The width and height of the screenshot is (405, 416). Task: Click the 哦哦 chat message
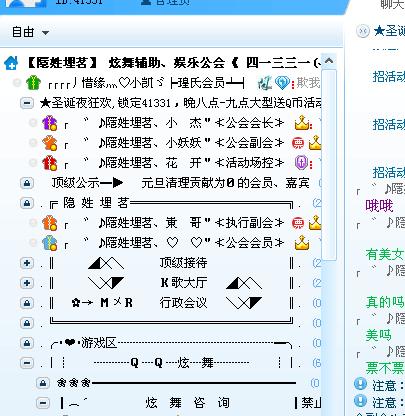[379, 206]
